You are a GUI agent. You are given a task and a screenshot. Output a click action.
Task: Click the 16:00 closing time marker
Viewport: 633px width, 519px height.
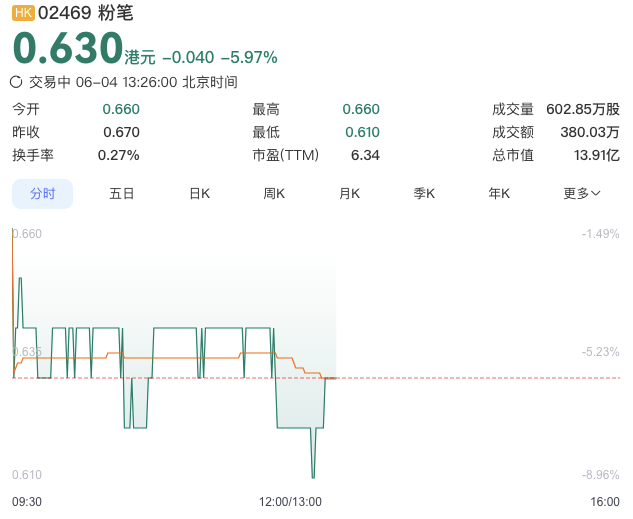click(605, 502)
